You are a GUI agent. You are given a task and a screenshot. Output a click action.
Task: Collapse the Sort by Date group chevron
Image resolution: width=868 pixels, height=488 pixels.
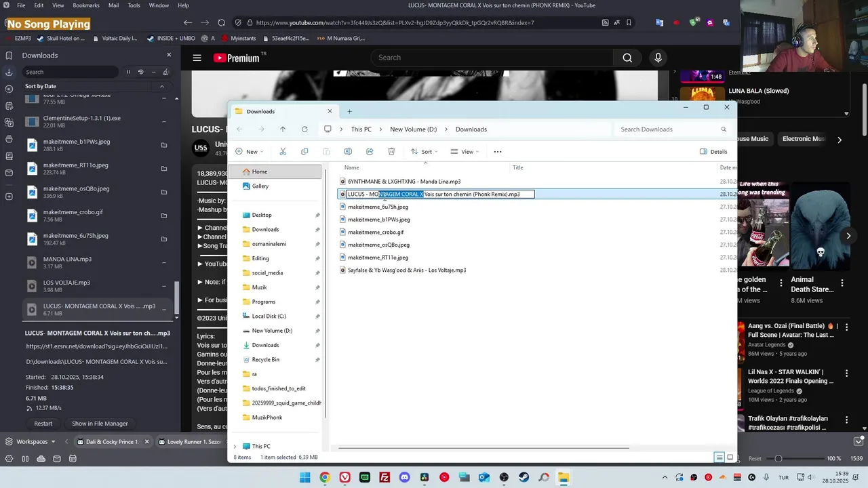click(x=161, y=86)
